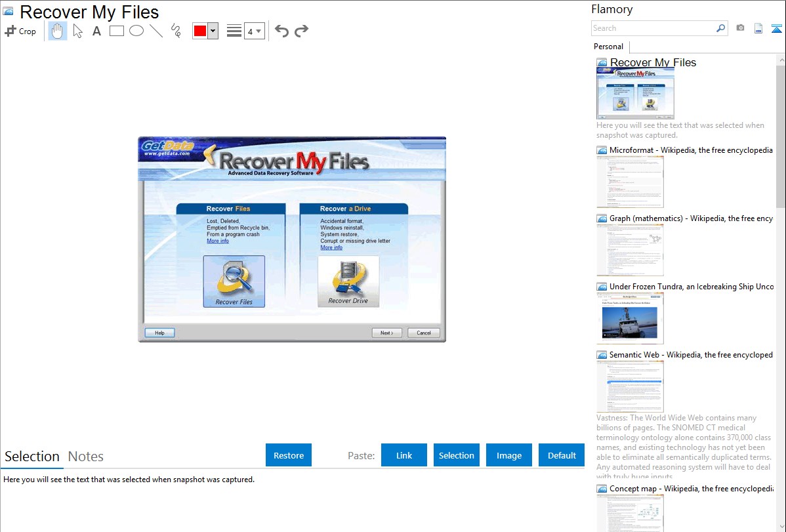This screenshot has height=532, width=786.
Task: Click the window icon beside the main title
Action: pyautogui.click(x=9, y=12)
